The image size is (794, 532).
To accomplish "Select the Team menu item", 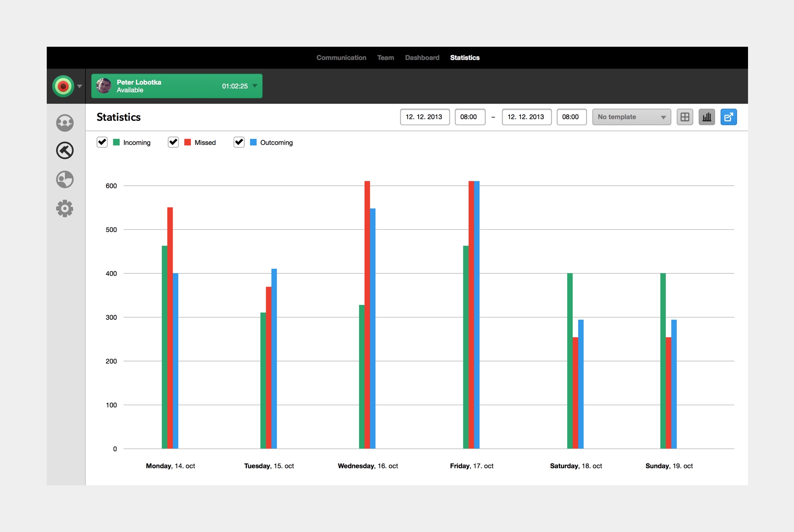I will coord(385,57).
